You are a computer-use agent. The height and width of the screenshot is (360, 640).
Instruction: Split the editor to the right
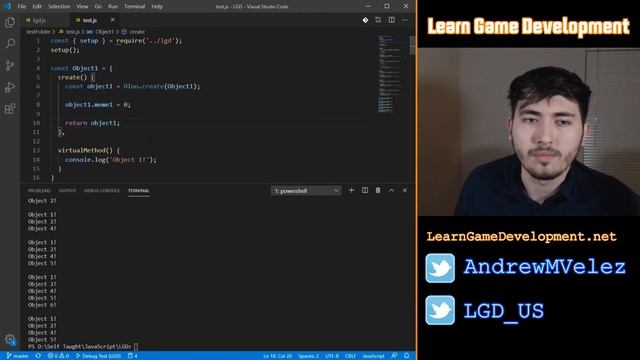[x=391, y=20]
